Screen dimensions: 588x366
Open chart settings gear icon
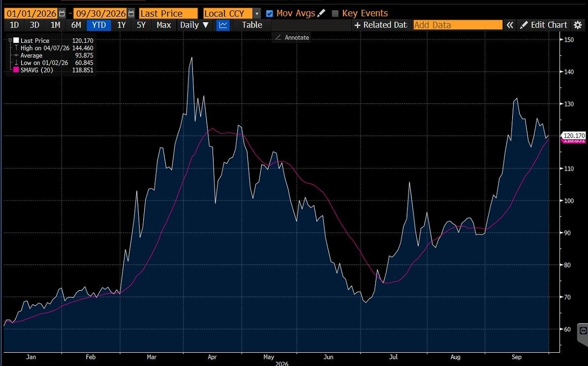point(578,25)
